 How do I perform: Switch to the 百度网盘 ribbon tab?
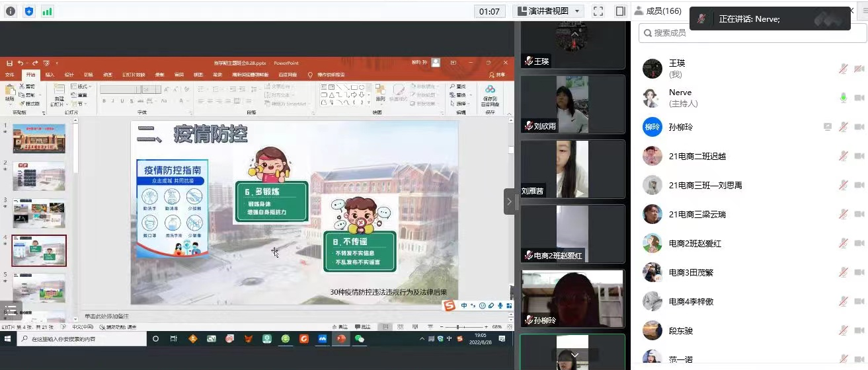(288, 75)
